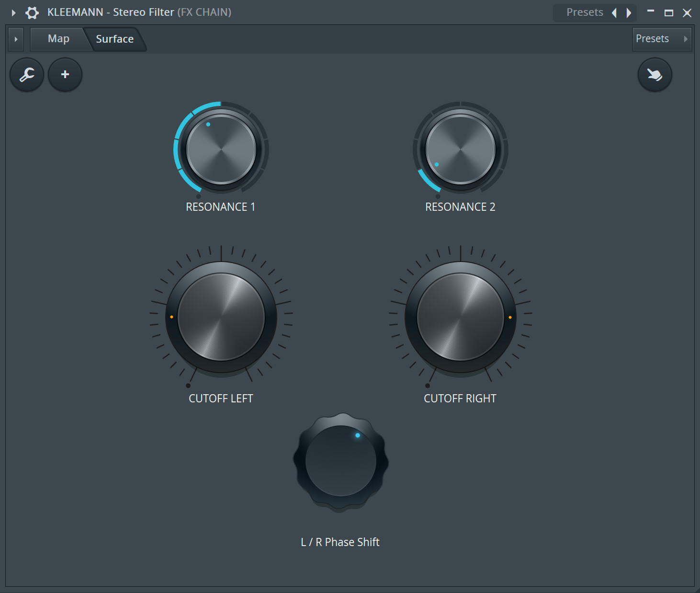Viewport: 700px width, 593px height.
Task: Click the wrench settings icon
Action: (27, 75)
